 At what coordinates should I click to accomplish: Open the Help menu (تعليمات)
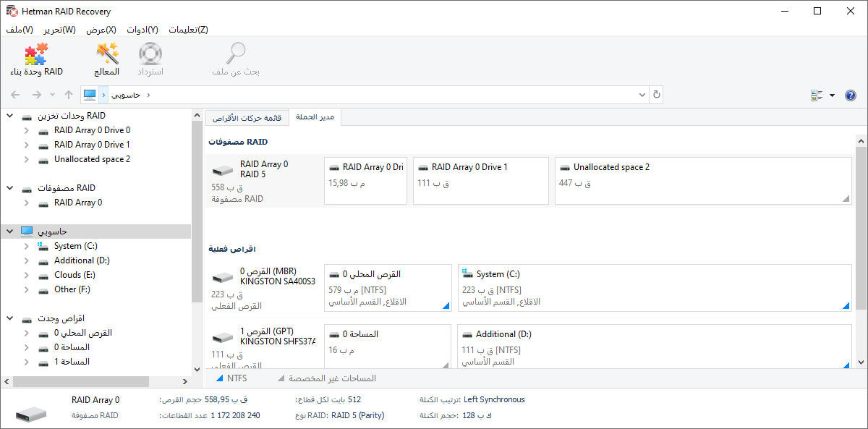(x=189, y=30)
